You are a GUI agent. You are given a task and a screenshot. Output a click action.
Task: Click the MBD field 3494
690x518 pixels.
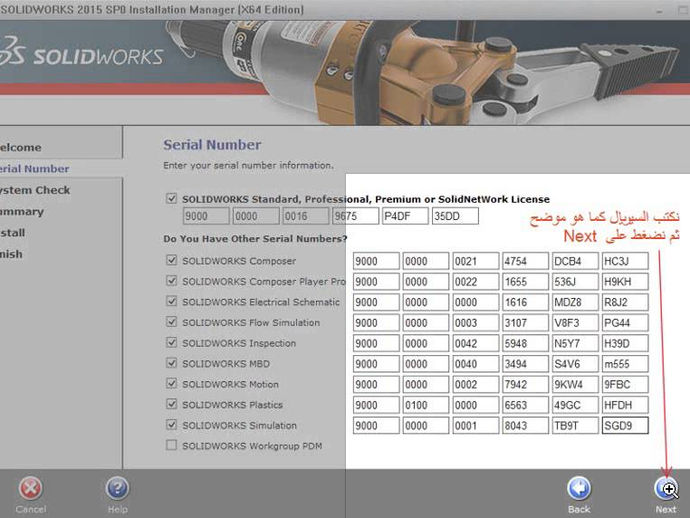point(525,364)
